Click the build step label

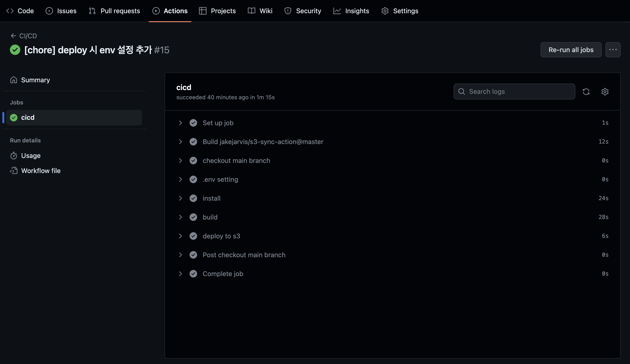tap(210, 217)
